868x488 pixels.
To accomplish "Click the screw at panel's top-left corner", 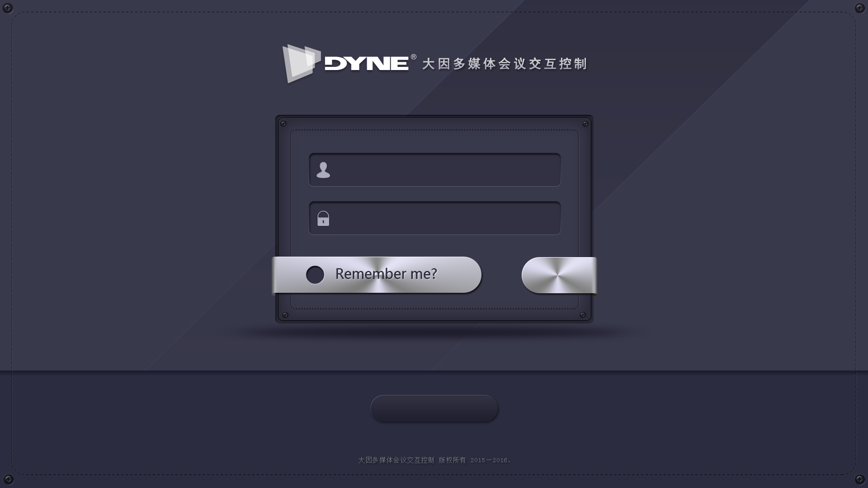I will point(283,124).
